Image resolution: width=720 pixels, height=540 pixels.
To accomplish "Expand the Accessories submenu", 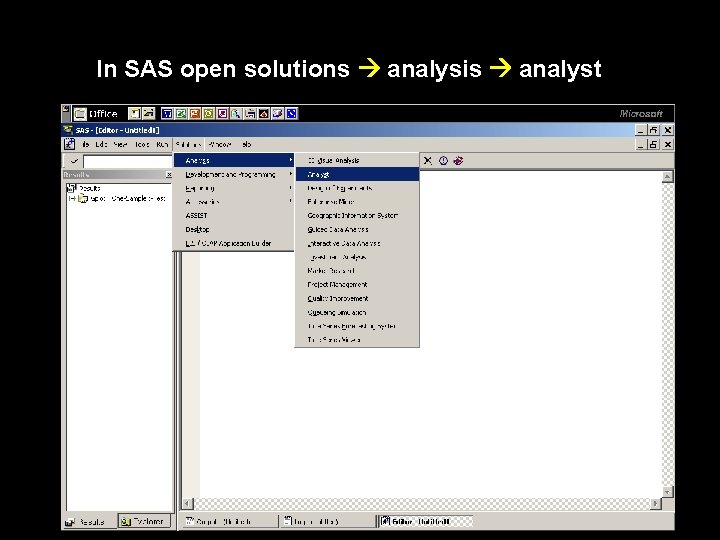I will click(x=234, y=202).
